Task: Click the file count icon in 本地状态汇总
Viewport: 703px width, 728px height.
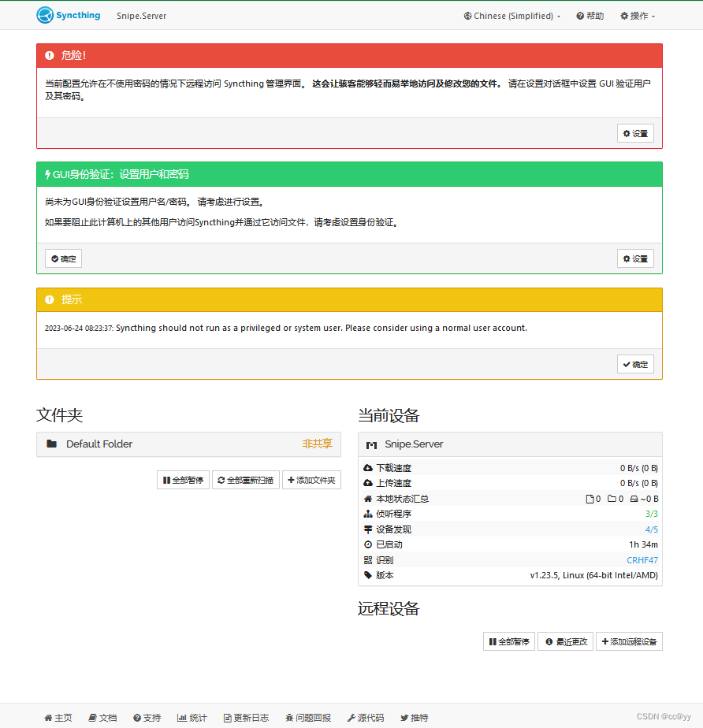Action: click(x=590, y=499)
